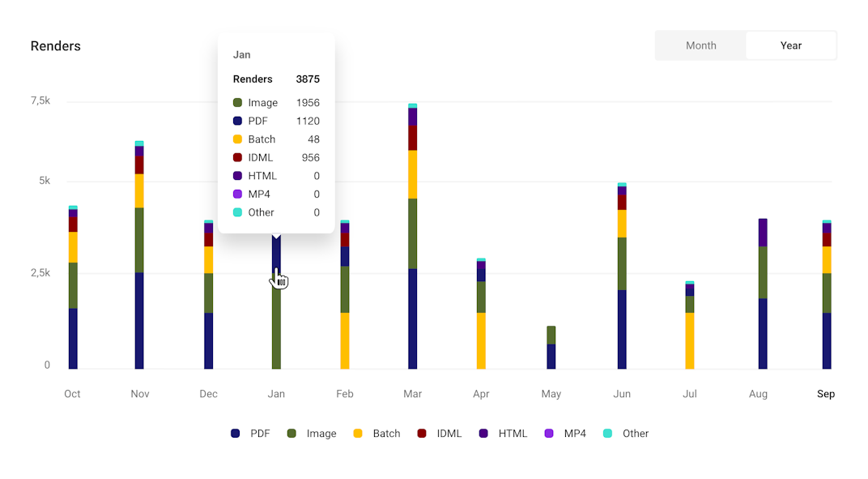Image resolution: width=868 pixels, height=479 pixels.
Task: Click the violet MP4 dot in bottom legend
Action: pos(549,434)
